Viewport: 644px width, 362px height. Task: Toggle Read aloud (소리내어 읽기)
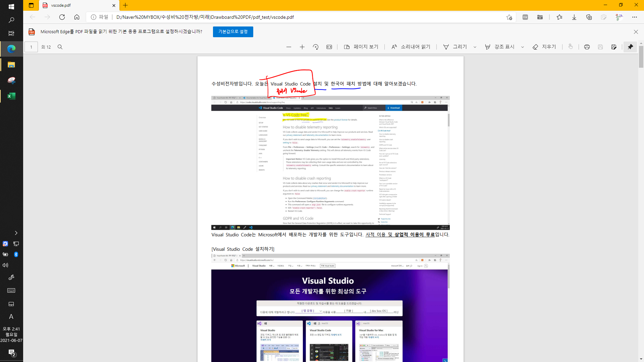pos(411,47)
